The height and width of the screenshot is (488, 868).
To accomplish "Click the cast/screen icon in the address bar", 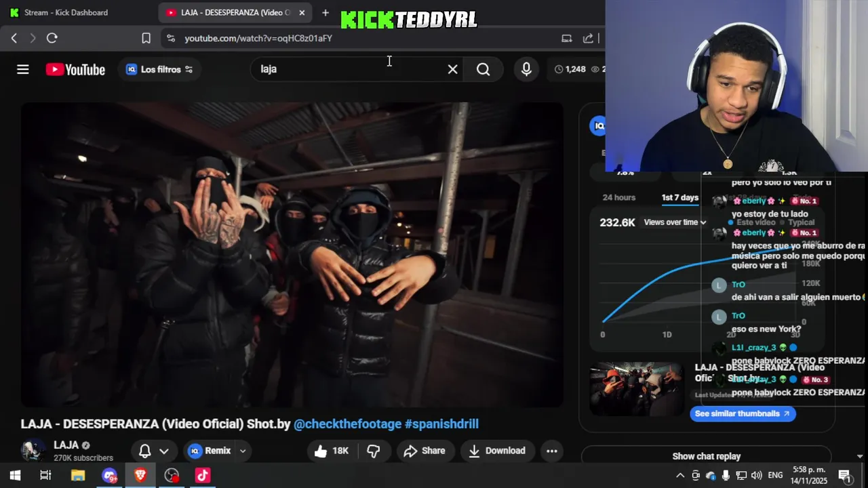I will pos(567,38).
